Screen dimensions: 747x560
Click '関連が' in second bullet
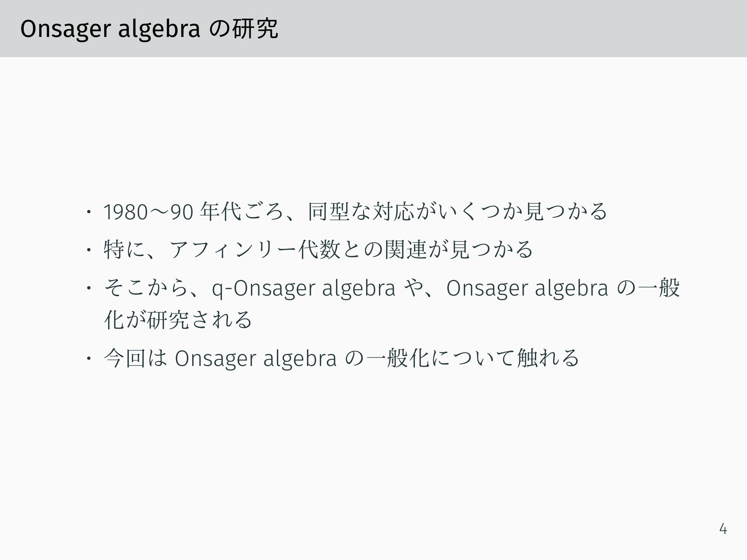click(416, 249)
